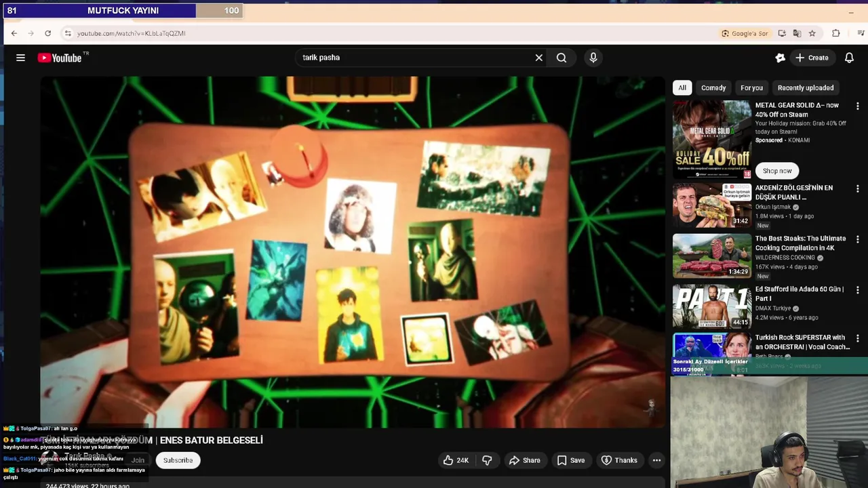
Task: Open Akdeniz Bölgesi video thumbnail
Action: 712,205
